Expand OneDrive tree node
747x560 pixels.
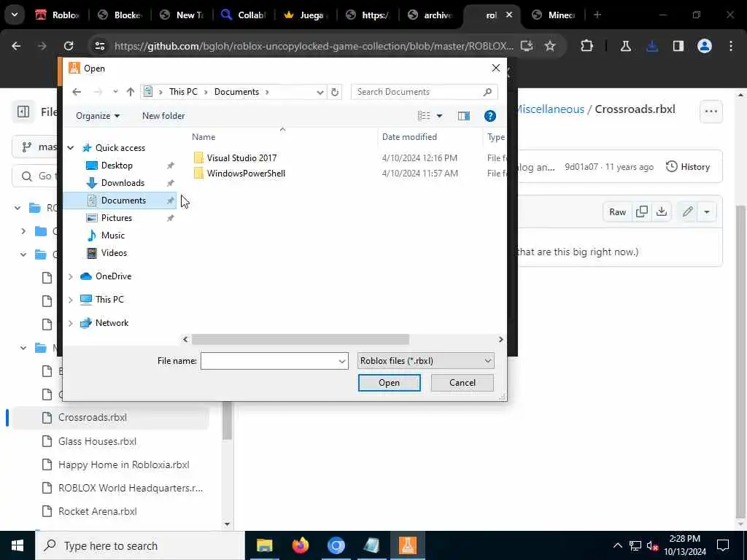pyautogui.click(x=71, y=276)
